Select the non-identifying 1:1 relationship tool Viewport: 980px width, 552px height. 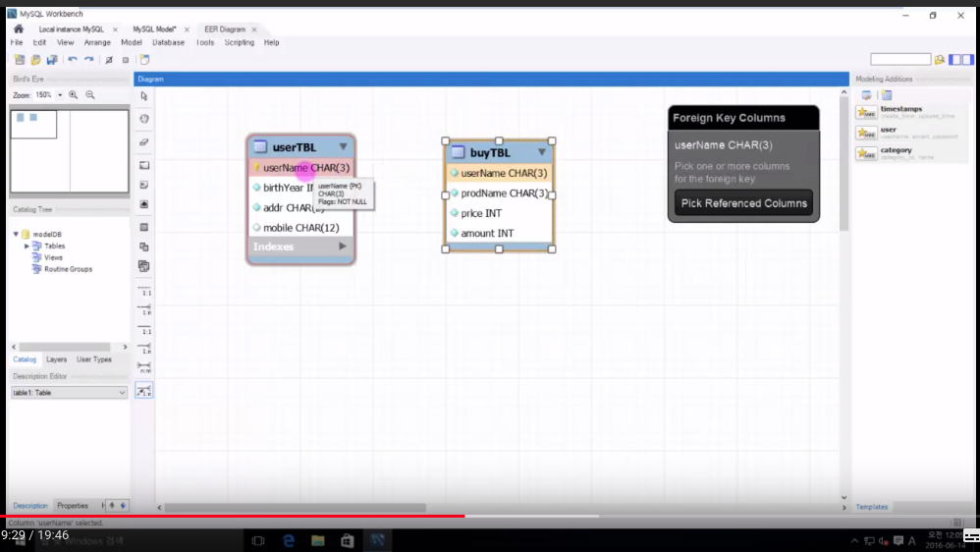pos(144,291)
